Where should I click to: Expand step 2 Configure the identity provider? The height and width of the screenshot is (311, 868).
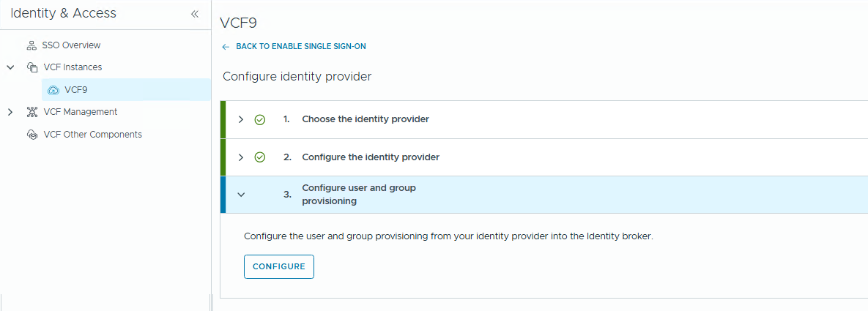(241, 157)
